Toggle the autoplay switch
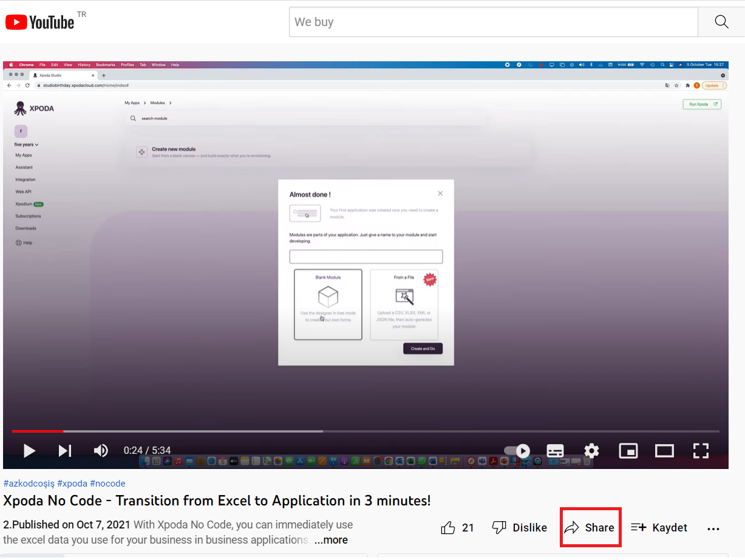This screenshot has width=745, height=560. coord(517,451)
